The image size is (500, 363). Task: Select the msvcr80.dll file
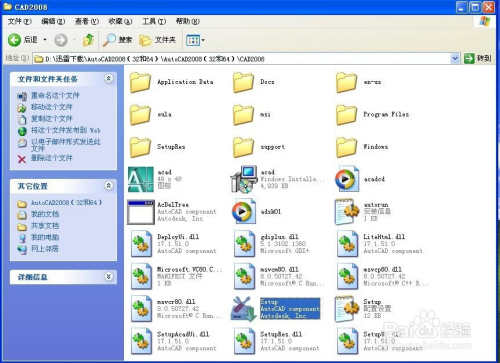coord(176,309)
